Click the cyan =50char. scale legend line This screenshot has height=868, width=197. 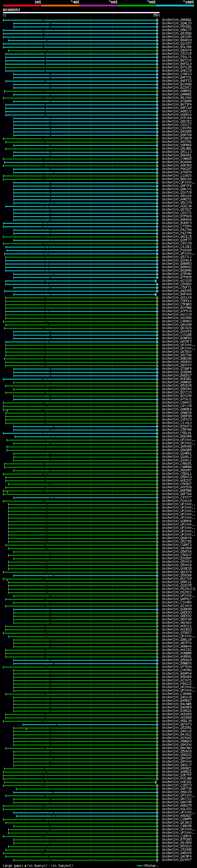(139, 865)
